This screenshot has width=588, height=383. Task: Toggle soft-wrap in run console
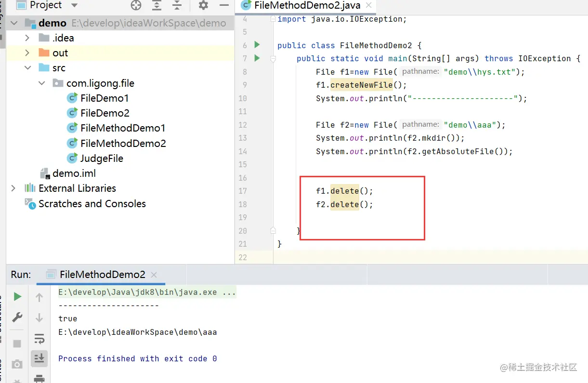39,338
